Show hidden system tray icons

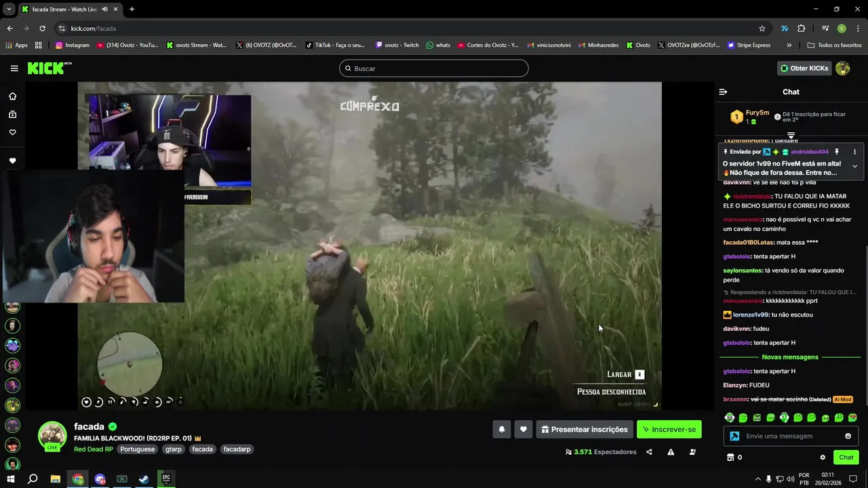coord(758,479)
